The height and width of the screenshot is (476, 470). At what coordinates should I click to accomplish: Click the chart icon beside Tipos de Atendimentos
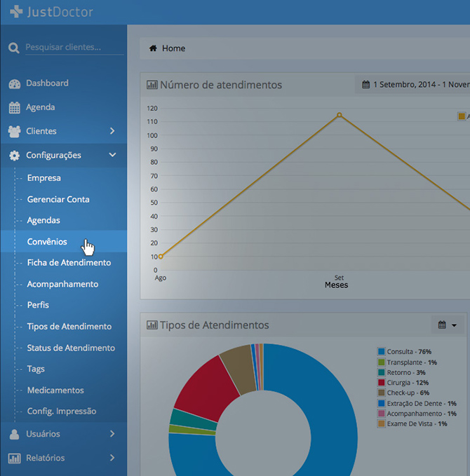click(x=152, y=325)
